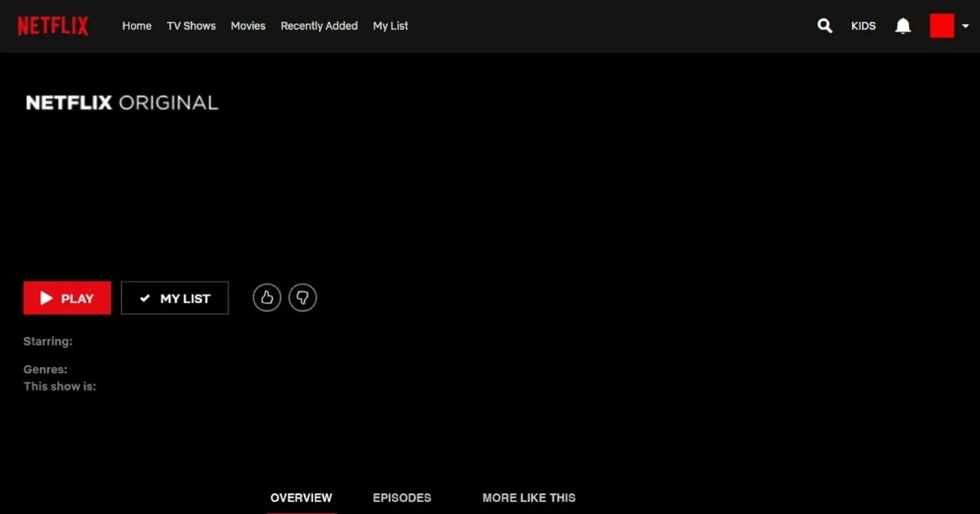Click the Genres label
The width and height of the screenshot is (980, 514).
[x=46, y=369]
